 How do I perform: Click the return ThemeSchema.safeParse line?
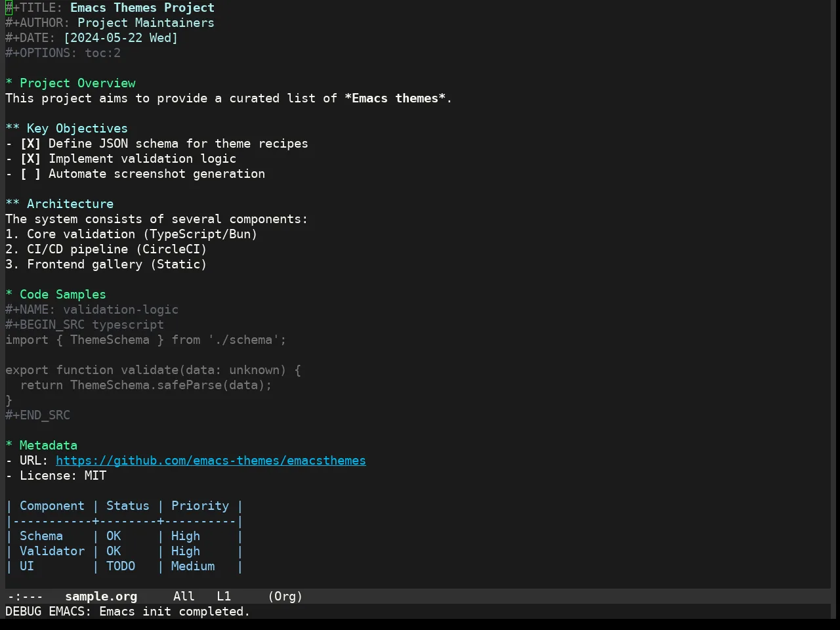click(x=146, y=385)
